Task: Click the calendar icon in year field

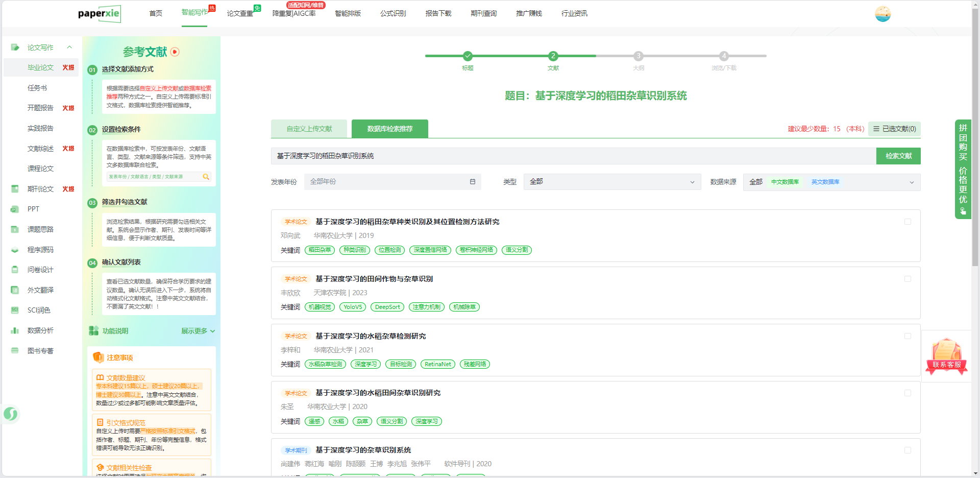Action: point(472,182)
